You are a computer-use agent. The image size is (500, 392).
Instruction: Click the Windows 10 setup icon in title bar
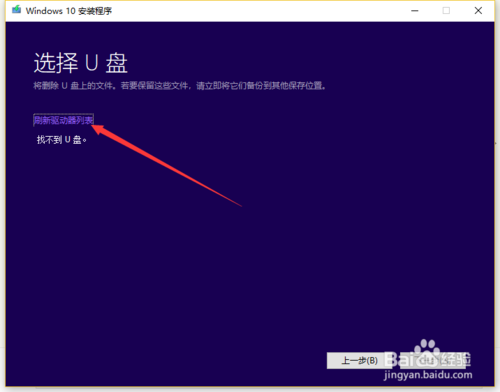(16, 10)
